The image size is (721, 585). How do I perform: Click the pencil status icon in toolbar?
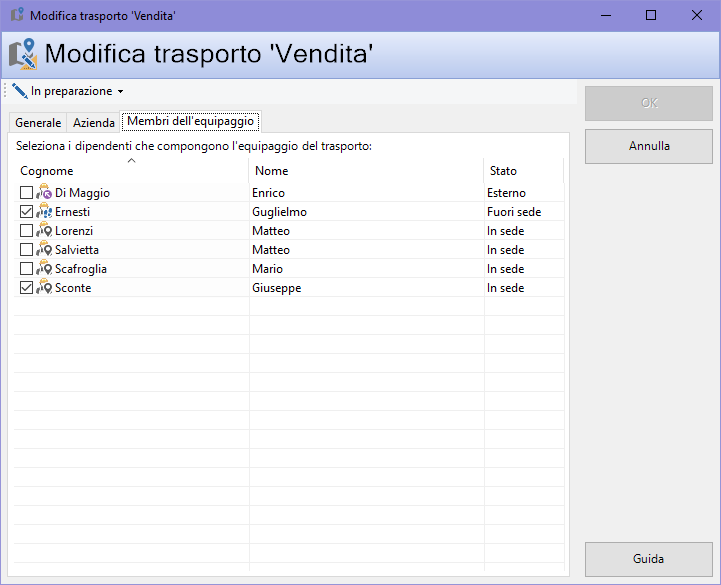click(20, 91)
